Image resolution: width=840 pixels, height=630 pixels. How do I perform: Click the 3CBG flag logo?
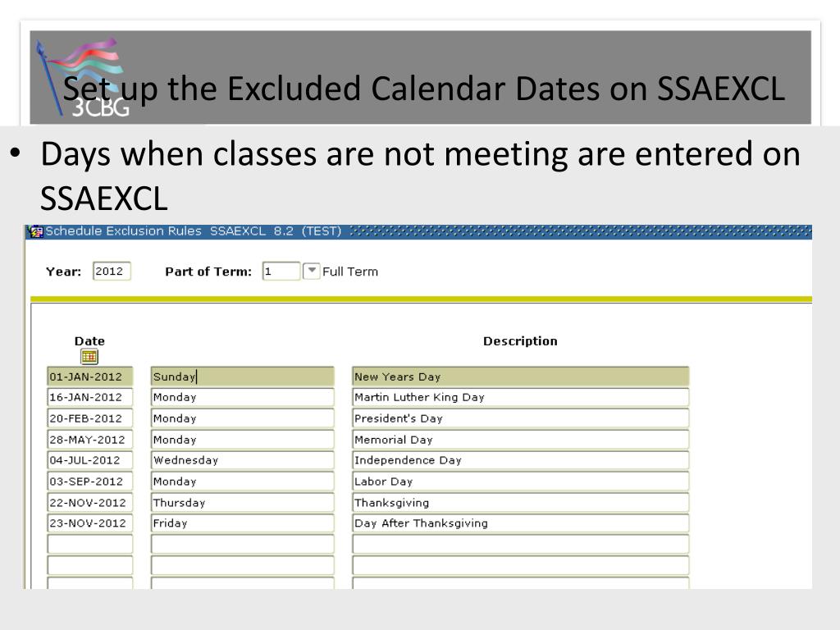coord(83,76)
